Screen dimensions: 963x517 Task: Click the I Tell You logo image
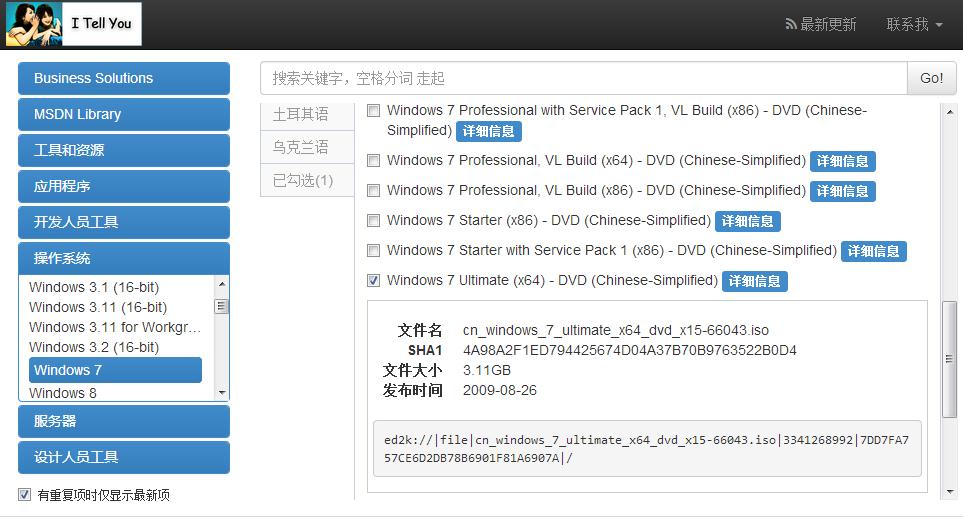coord(74,24)
